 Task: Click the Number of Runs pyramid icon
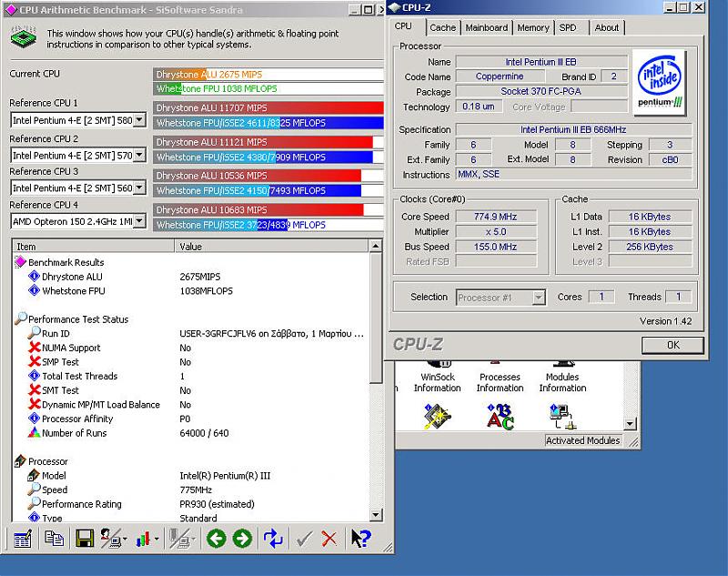pyautogui.click(x=35, y=432)
